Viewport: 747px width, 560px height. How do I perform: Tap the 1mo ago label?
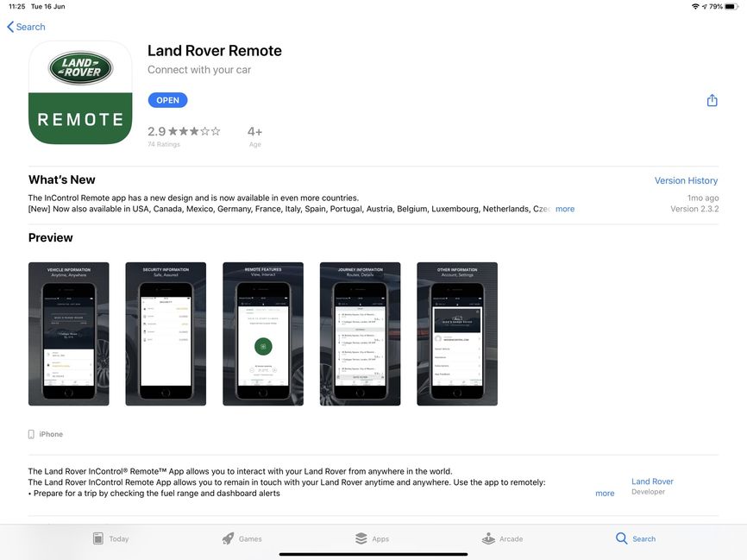tap(703, 198)
